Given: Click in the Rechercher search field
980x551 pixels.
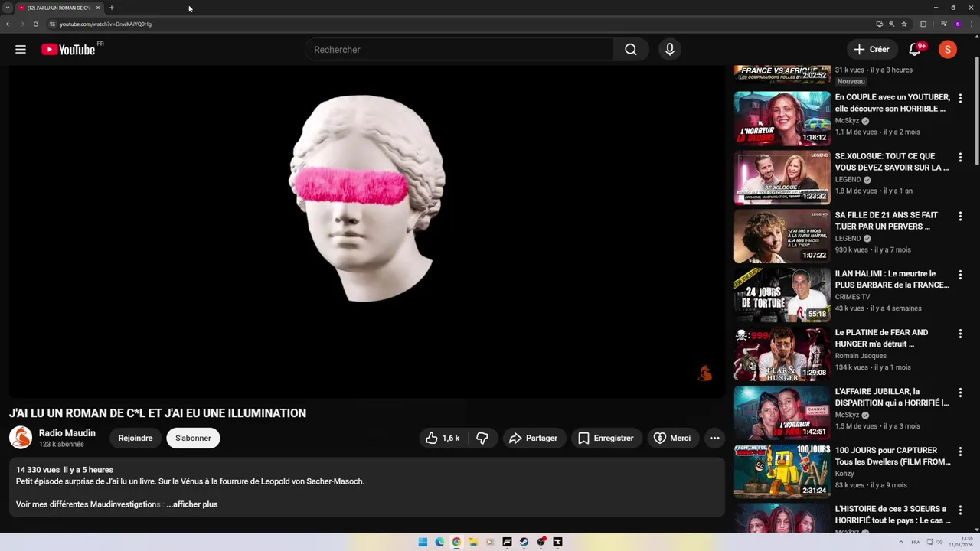Looking at the screenshot, I should pos(459,50).
